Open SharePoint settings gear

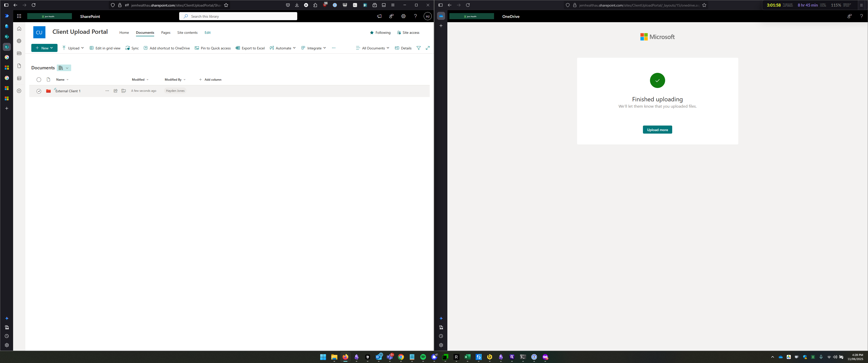403,16
